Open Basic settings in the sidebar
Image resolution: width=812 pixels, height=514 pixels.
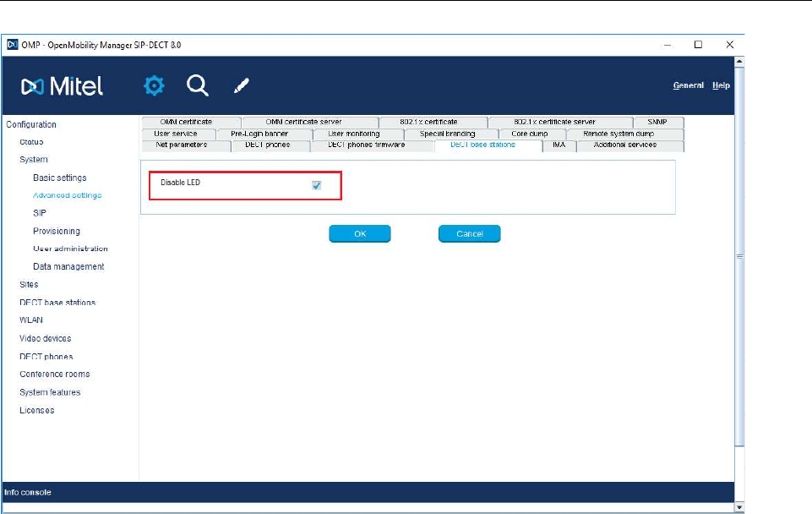coord(59,178)
